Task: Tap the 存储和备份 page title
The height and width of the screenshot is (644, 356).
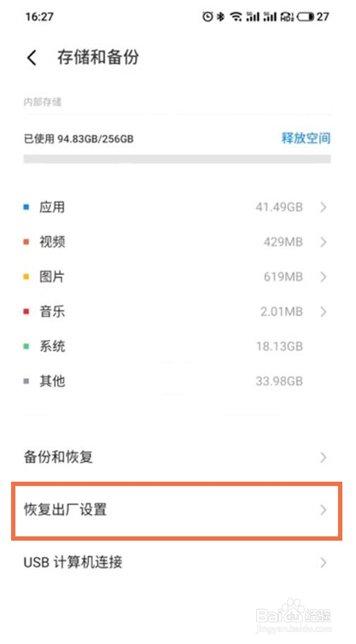Action: point(98,57)
